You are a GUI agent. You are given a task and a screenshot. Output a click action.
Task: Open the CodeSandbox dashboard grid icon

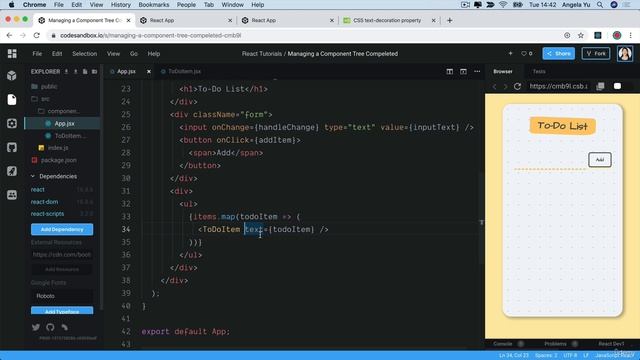click(12, 53)
